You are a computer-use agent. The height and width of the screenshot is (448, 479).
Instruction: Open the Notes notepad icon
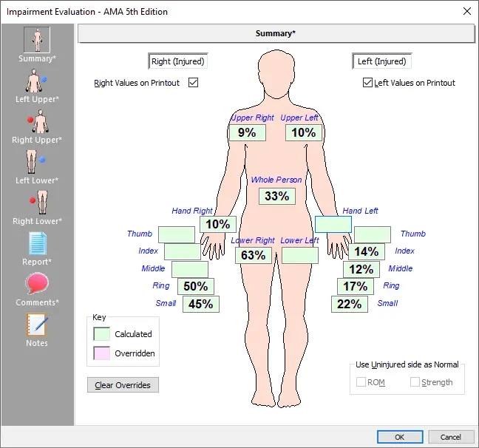(x=37, y=325)
